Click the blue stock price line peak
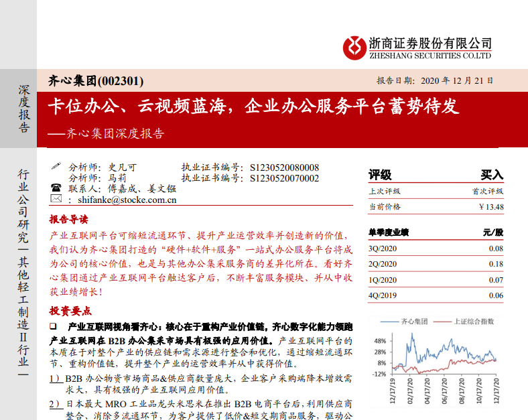Viewport: 528px width, 420px height. [411, 335]
